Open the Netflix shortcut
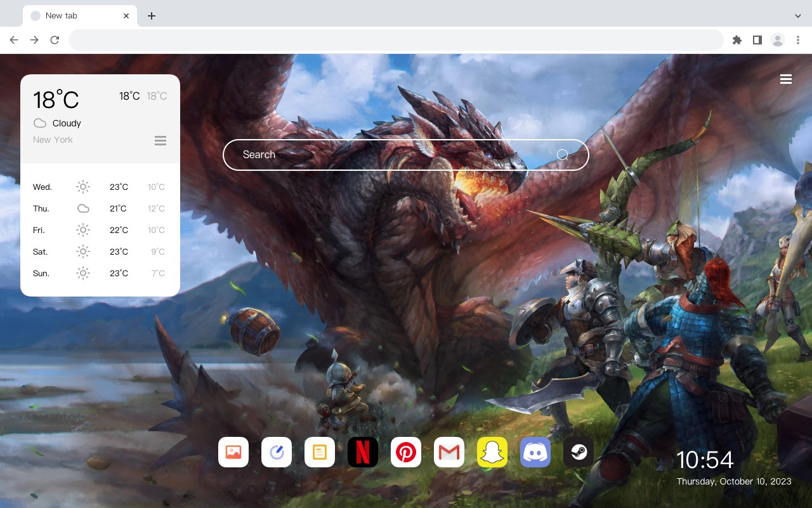 (363, 452)
